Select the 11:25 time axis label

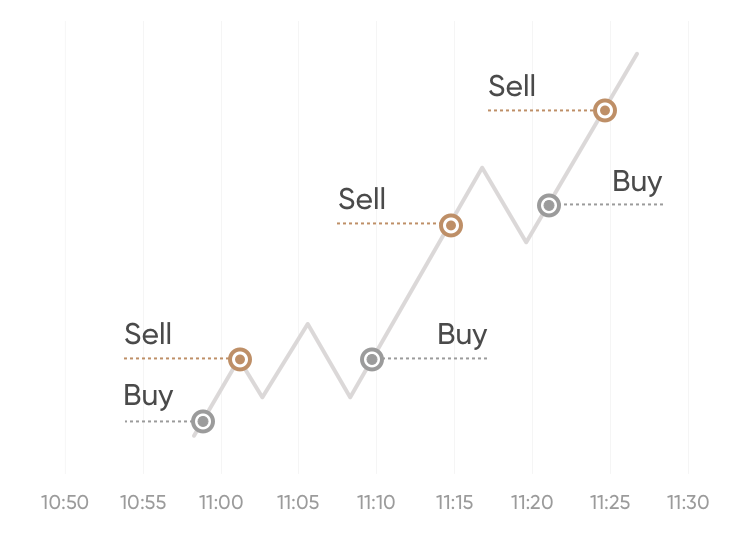(610, 502)
